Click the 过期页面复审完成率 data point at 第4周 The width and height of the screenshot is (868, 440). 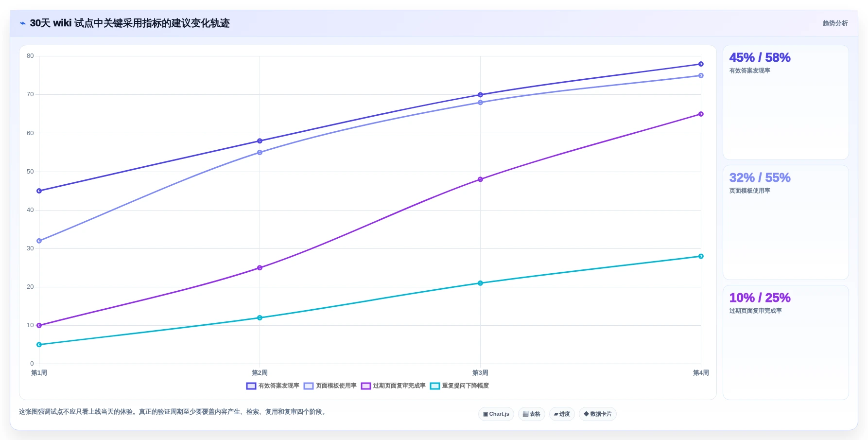pos(701,114)
